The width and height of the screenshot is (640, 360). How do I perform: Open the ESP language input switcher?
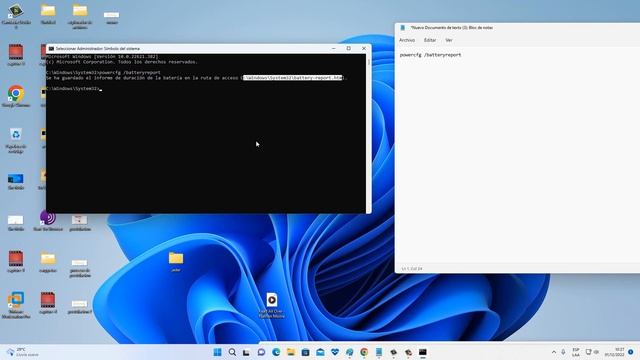pos(576,352)
